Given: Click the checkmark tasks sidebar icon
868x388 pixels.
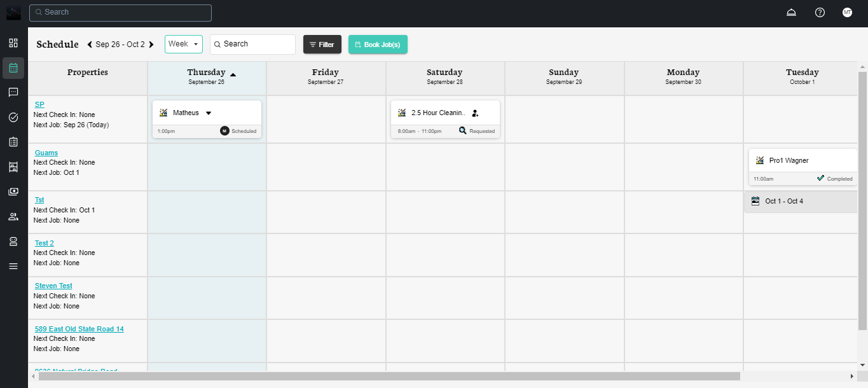Looking at the screenshot, I should tap(13, 117).
